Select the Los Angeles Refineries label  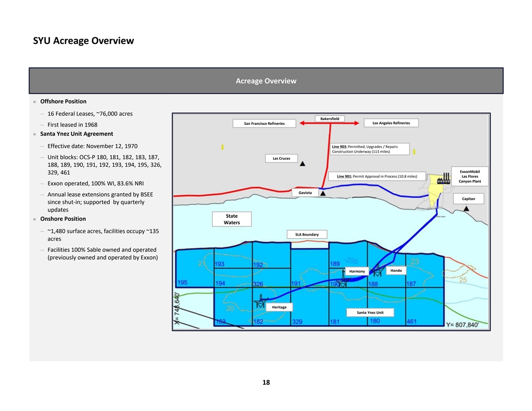click(391, 123)
